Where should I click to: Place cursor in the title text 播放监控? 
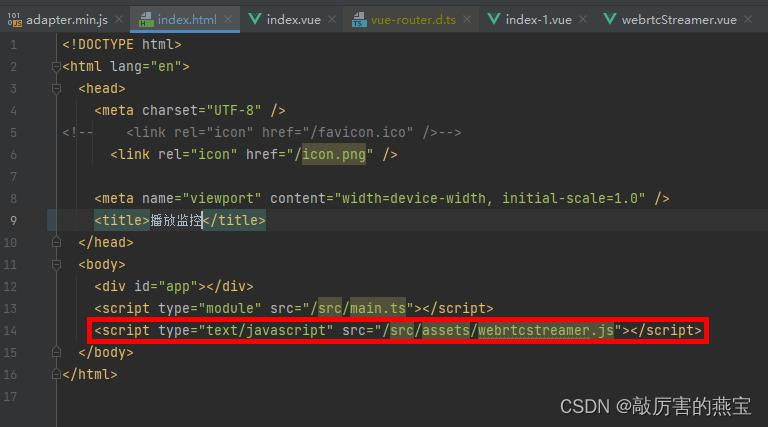176,220
